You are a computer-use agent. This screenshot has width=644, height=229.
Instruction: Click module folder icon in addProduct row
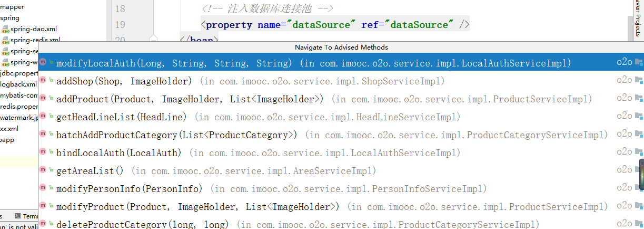(639, 98)
